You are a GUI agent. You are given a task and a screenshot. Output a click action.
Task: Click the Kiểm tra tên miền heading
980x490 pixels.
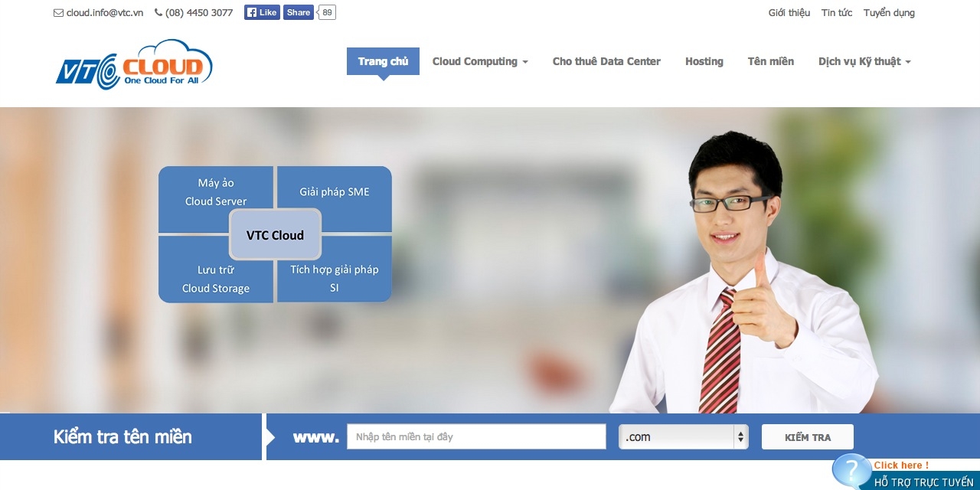tap(122, 437)
